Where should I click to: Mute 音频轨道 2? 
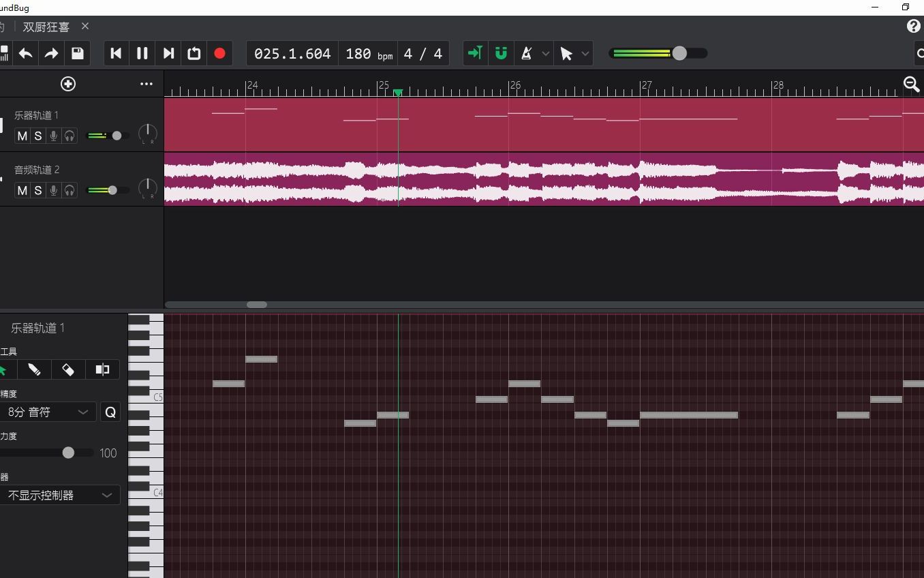point(22,190)
